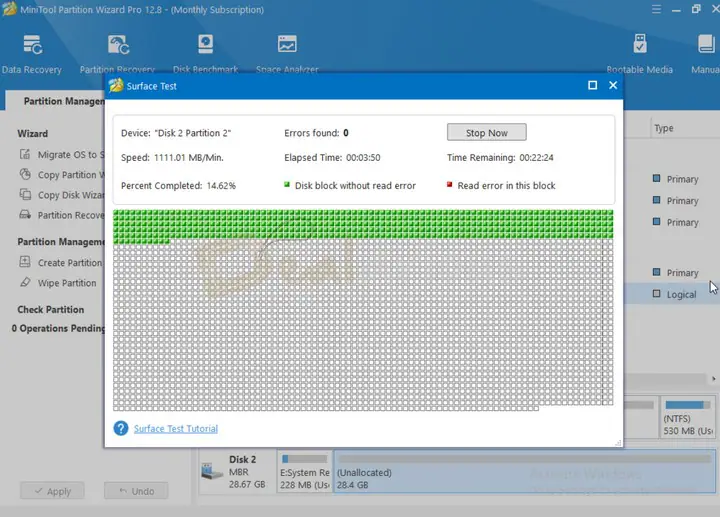Click the blue help question mark icon
Viewport: 720px width, 517px height.
121,428
